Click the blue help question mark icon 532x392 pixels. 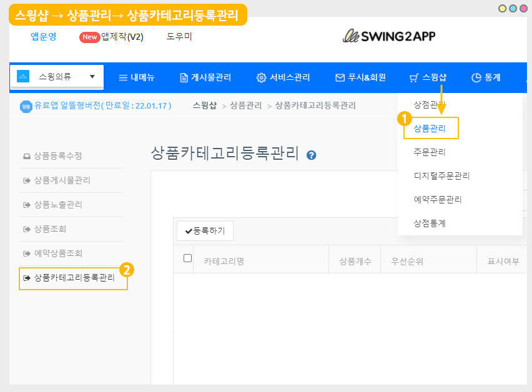[x=312, y=155]
